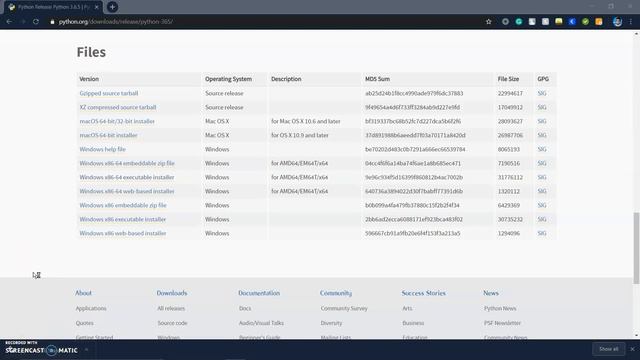Screen dimensions: 640x360
Task: Open Audio/Visual Talks link
Action: pyautogui.click(x=261, y=323)
